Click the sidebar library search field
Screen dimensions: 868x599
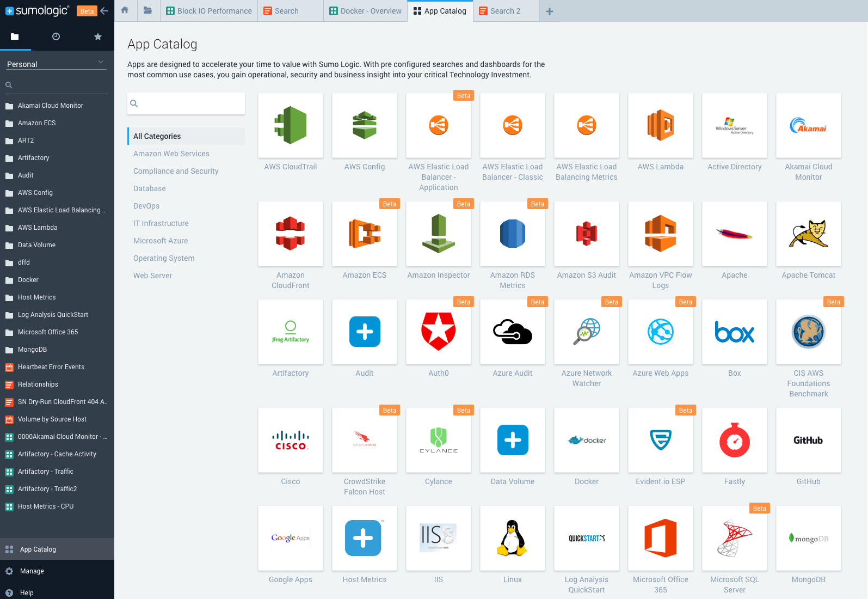click(x=56, y=85)
